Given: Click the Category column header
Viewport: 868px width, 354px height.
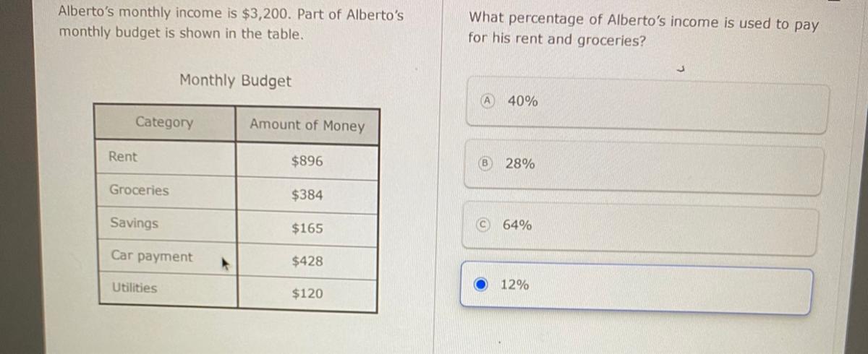Looking at the screenshot, I should [165, 123].
